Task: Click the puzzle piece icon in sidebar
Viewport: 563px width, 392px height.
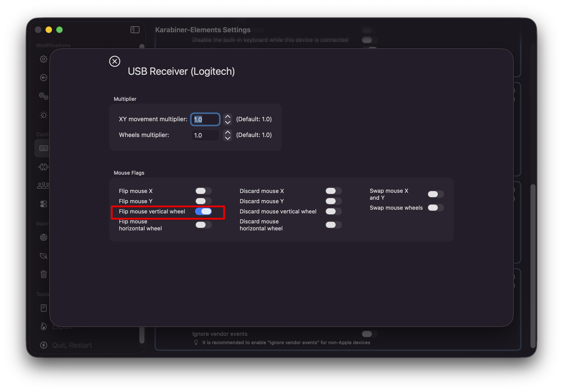Action: pos(43,167)
